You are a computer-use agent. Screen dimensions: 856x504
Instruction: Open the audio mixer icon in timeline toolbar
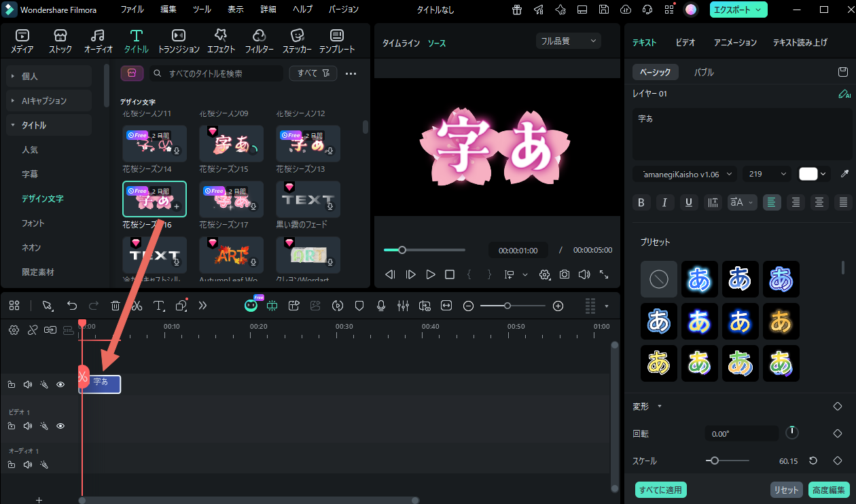coord(403,306)
